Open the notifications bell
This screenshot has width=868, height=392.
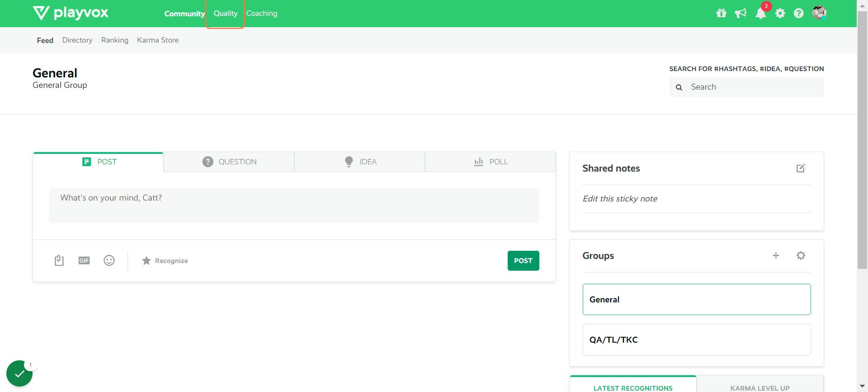click(x=761, y=13)
